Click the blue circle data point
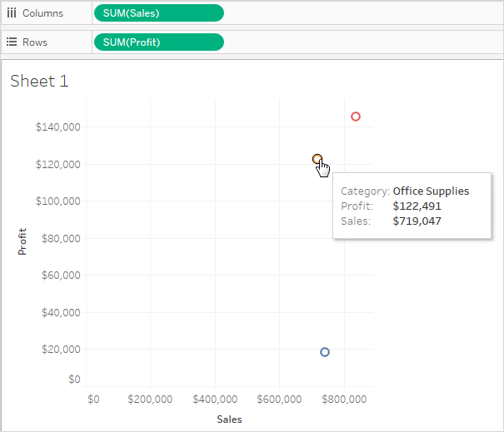The image size is (504, 432). pos(325,352)
